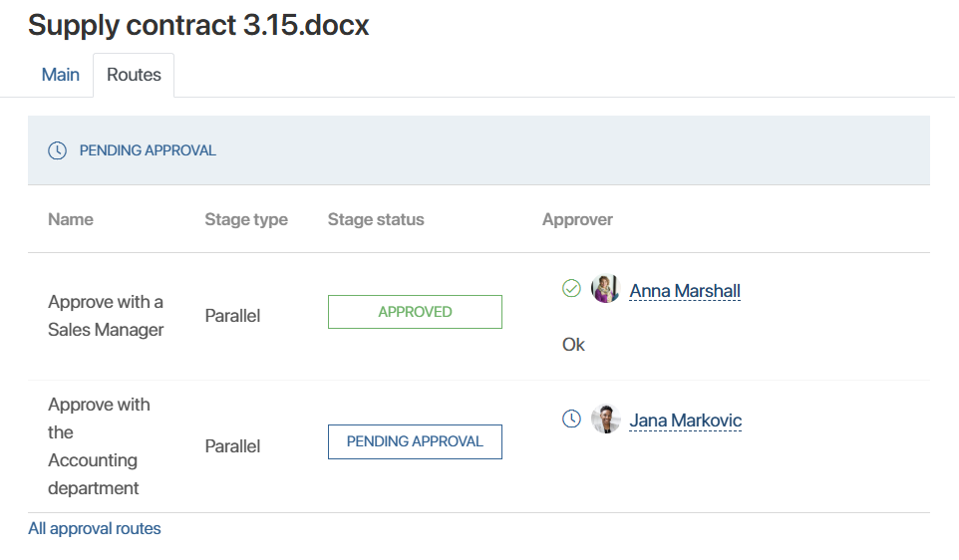View All approval routes
The width and height of the screenshot is (959, 560).
point(95,529)
